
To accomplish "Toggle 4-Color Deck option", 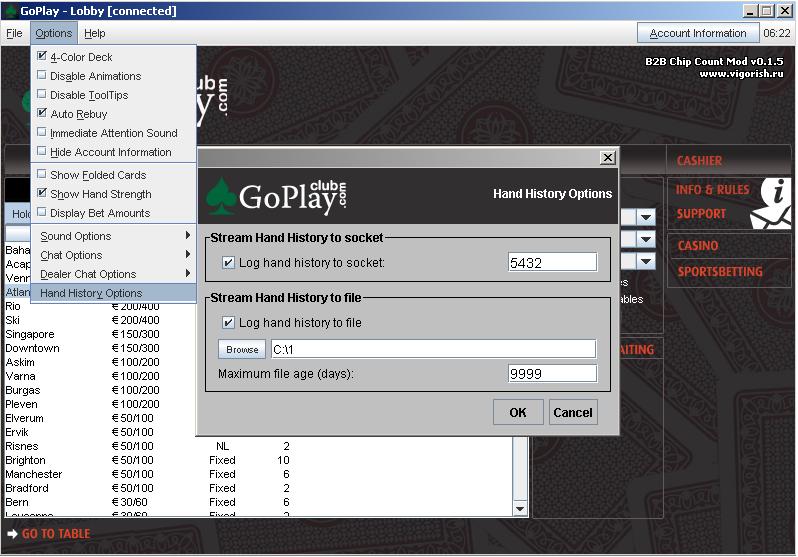I will click(x=42, y=56).
